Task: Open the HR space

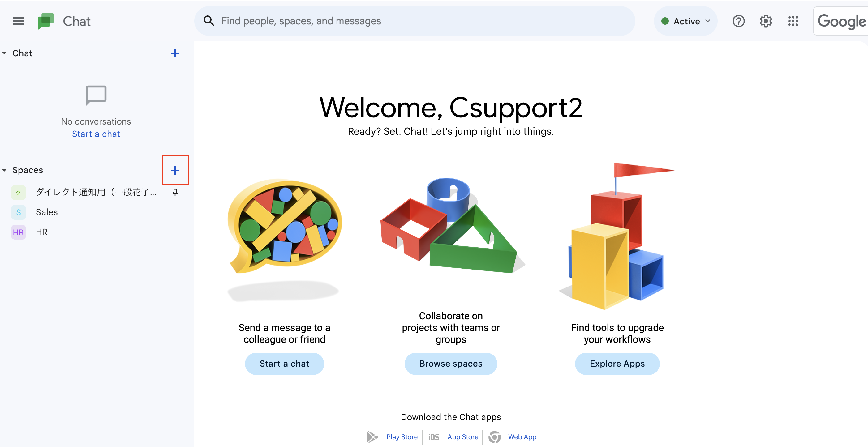Action: click(41, 232)
